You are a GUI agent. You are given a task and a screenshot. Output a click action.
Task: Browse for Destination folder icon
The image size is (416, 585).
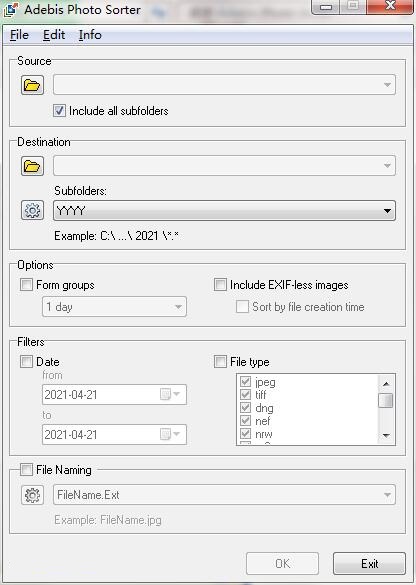(x=32, y=166)
